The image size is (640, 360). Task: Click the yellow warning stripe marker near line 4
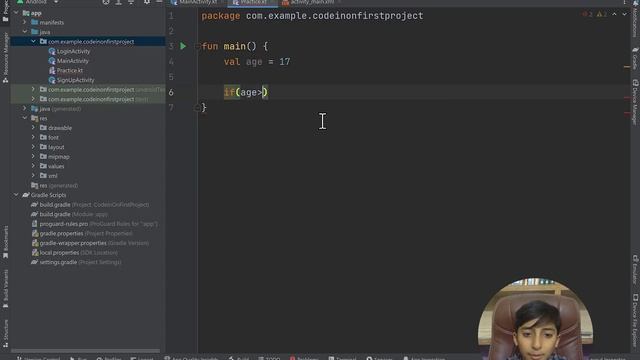click(x=627, y=67)
